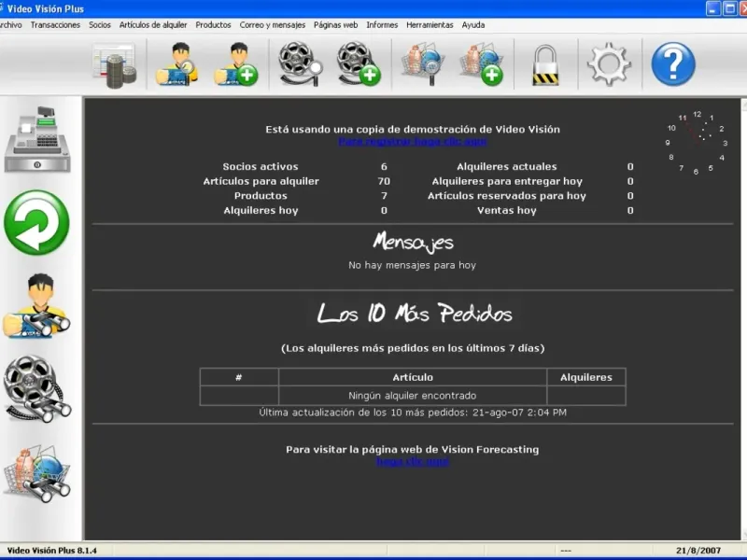Click the 'Socios activos' label
Viewport: 747px width, 560px height.
pos(261,167)
